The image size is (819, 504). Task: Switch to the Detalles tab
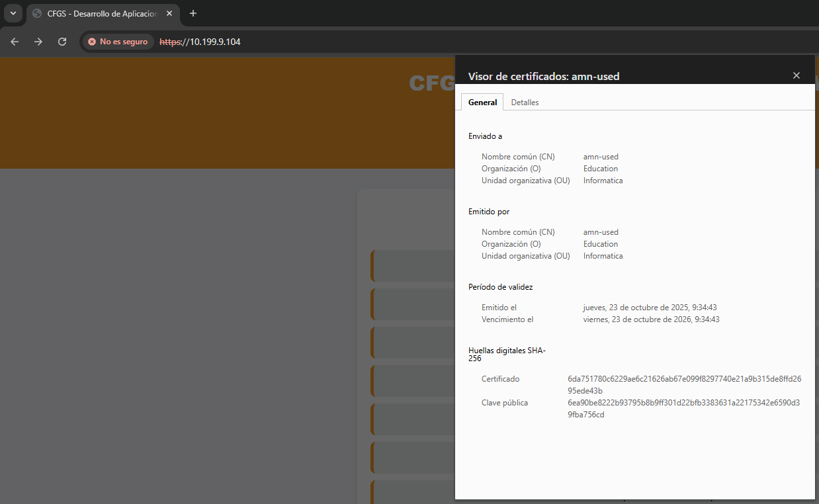pos(525,103)
